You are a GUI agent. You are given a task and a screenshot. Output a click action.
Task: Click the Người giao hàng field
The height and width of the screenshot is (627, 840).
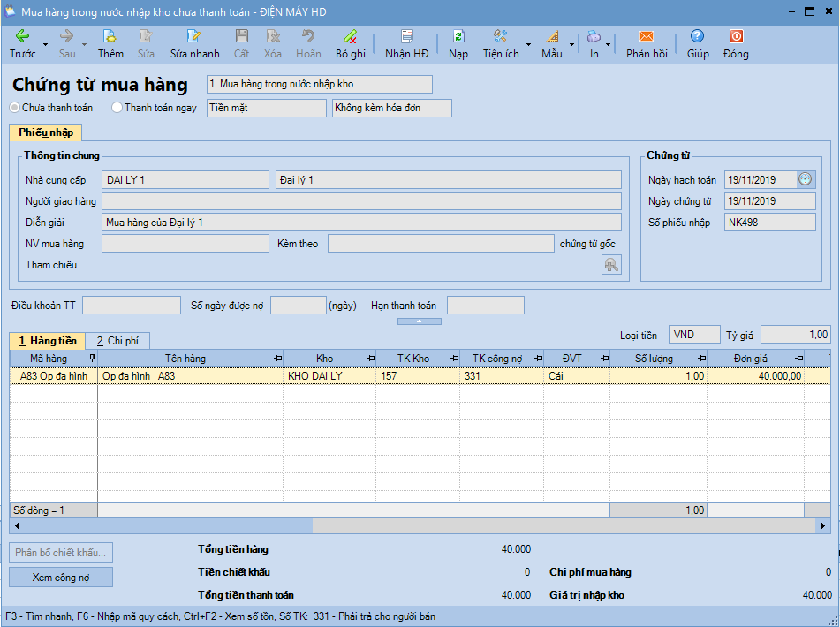(x=361, y=201)
